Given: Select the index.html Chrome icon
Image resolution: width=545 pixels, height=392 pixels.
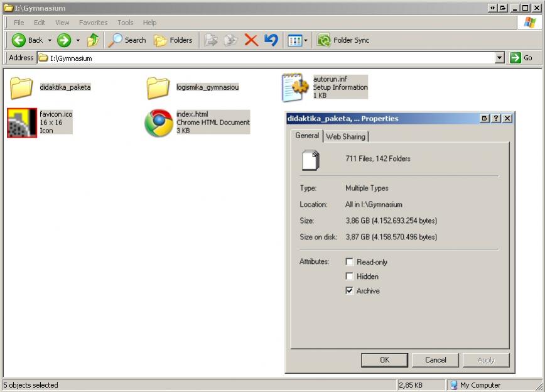Looking at the screenshot, I should coord(159,122).
